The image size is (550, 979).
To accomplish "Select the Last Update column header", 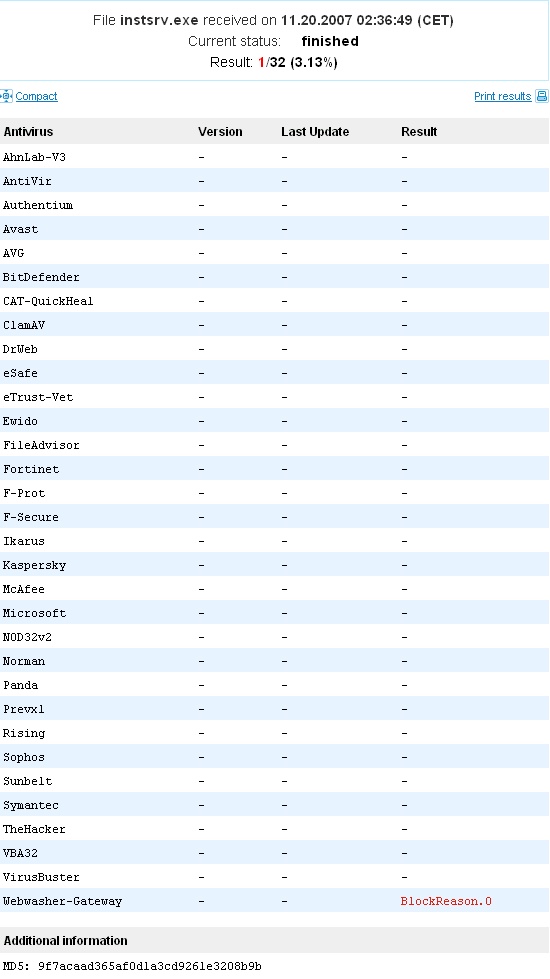I will pyautogui.click(x=315, y=132).
